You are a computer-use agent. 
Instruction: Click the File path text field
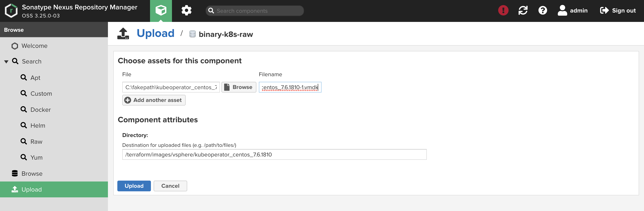[x=171, y=87]
